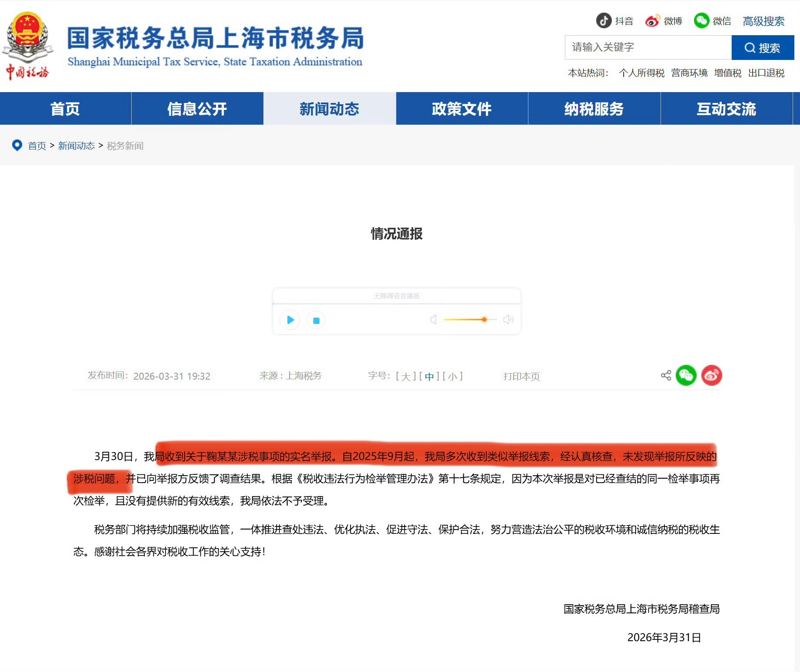Click 打印本页 to print the page
The height and width of the screenshot is (672, 800).
pyautogui.click(x=521, y=376)
